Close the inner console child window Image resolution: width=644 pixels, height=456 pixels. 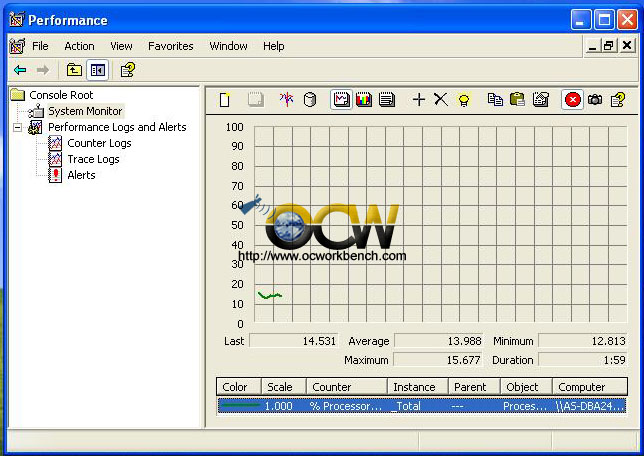[627, 46]
